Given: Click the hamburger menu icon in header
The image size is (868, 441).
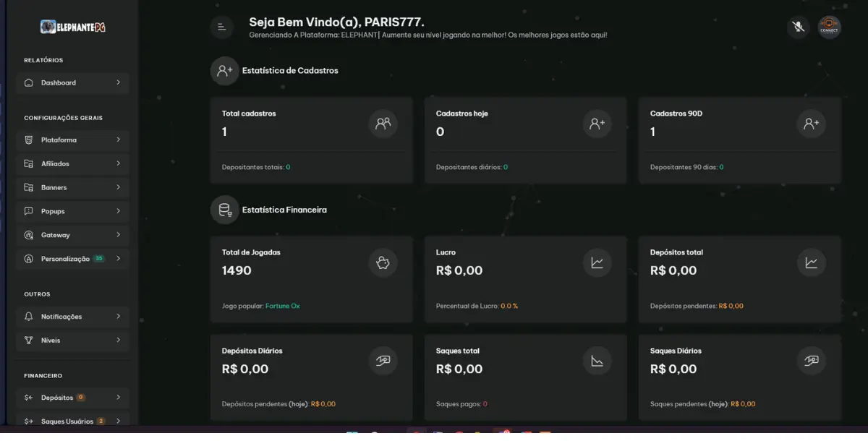Looking at the screenshot, I should pos(221,27).
